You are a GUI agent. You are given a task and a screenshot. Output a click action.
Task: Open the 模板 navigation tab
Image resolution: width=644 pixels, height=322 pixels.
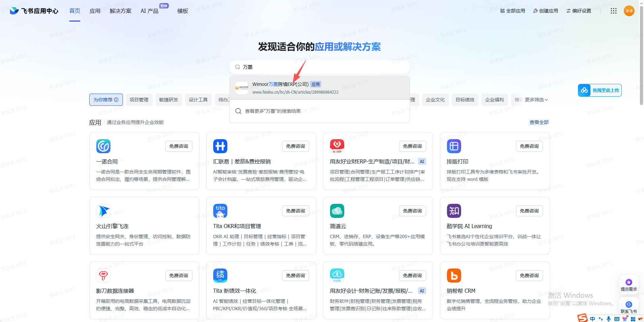coord(183,11)
